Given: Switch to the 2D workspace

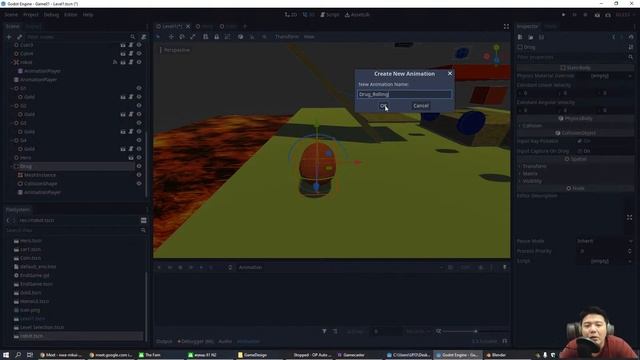Looking at the screenshot, I should 291,15.
